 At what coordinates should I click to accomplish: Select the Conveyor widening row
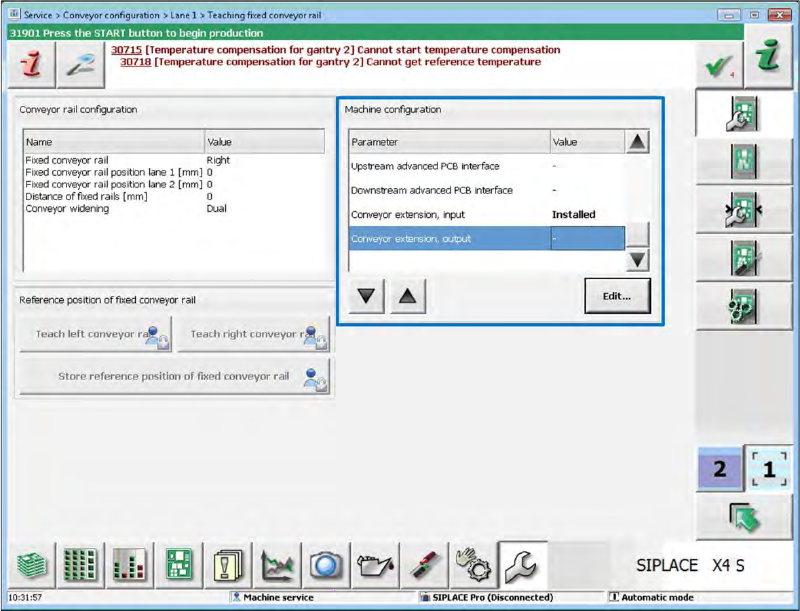(173, 209)
